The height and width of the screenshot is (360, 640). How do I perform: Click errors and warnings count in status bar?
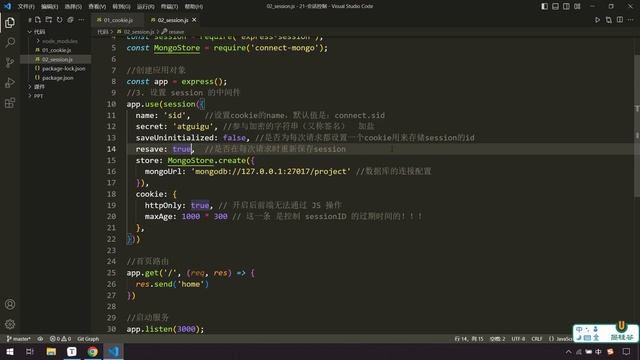point(60,339)
